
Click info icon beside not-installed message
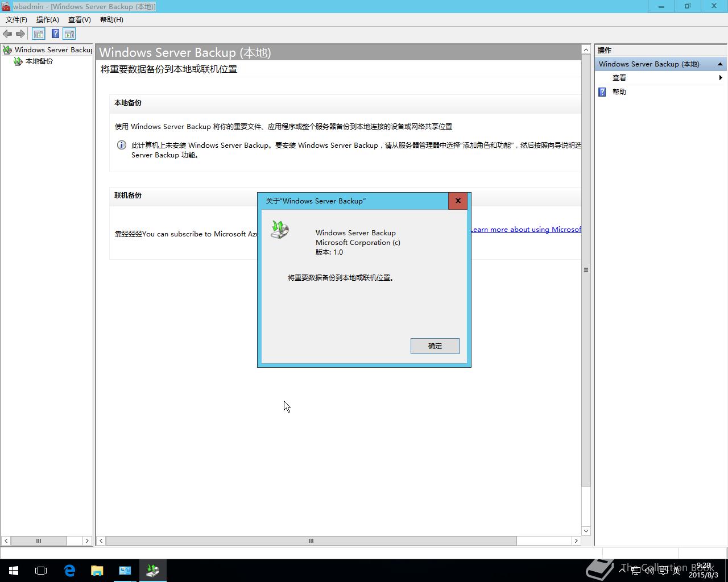[121, 145]
